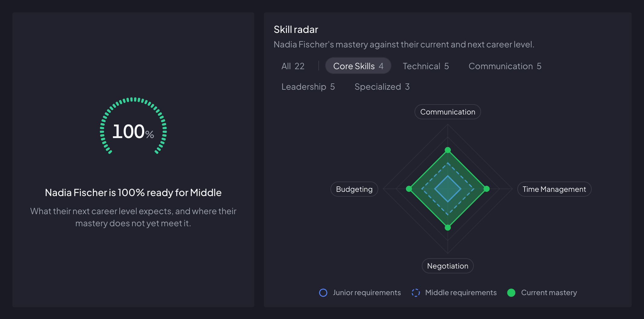Click the Negotiation mastery data point
Viewport: 644px width, 319px height.
point(448,227)
